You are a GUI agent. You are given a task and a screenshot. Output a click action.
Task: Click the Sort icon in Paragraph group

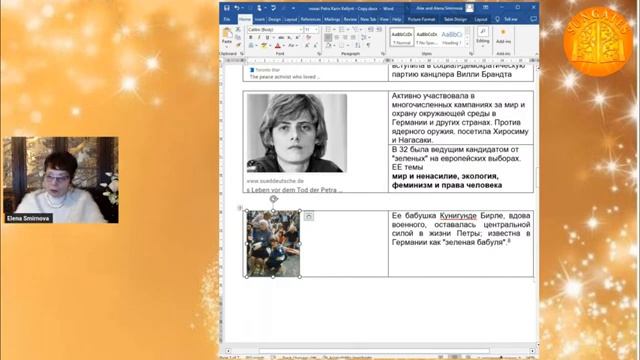358,45
